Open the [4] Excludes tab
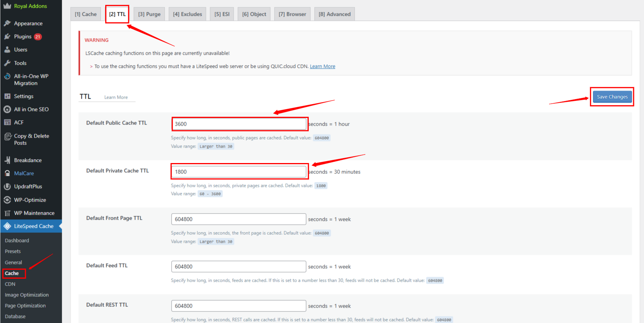Viewport: 644px width, 323px height. click(187, 14)
